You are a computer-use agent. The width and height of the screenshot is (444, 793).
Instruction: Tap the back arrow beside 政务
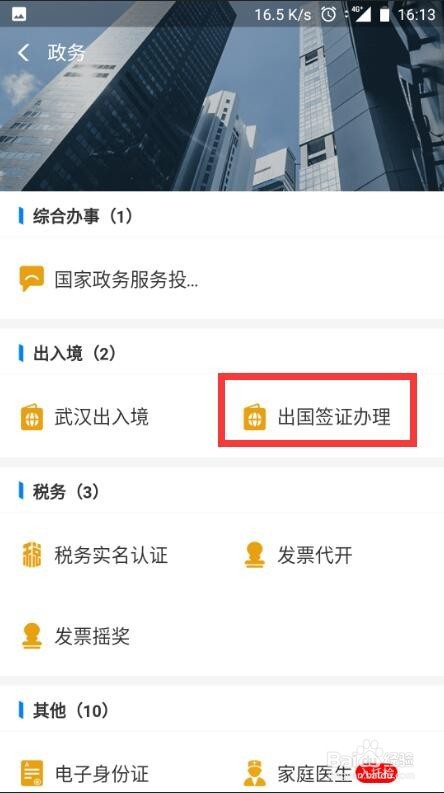[23, 53]
